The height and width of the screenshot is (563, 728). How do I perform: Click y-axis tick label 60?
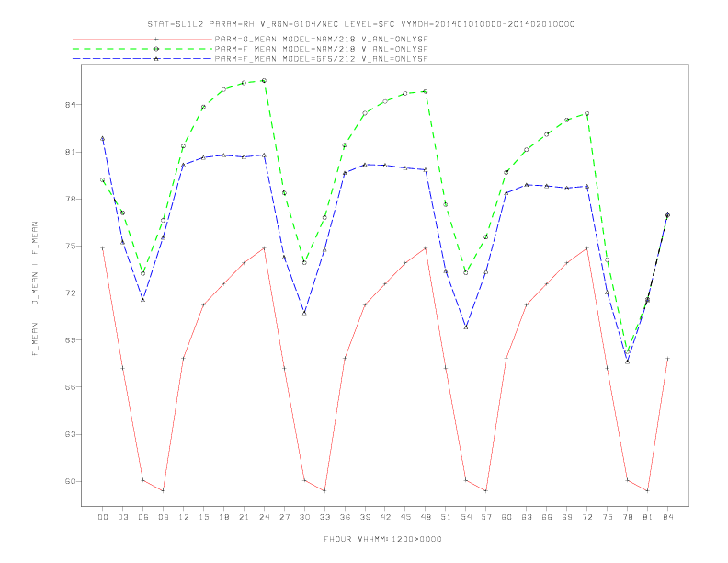pos(71,481)
